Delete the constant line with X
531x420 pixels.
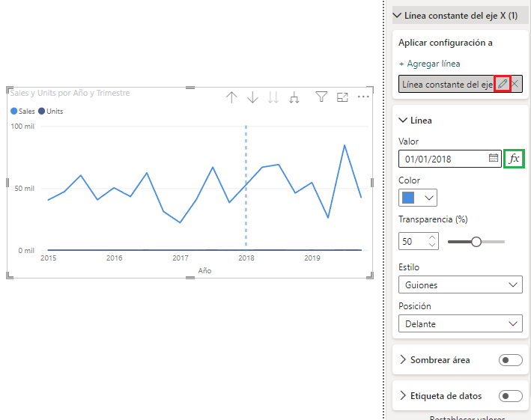(x=515, y=84)
